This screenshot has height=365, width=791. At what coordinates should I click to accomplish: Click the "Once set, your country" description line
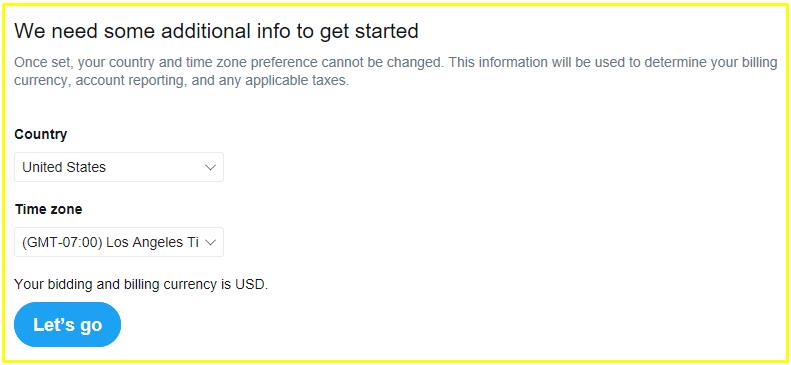396,63
